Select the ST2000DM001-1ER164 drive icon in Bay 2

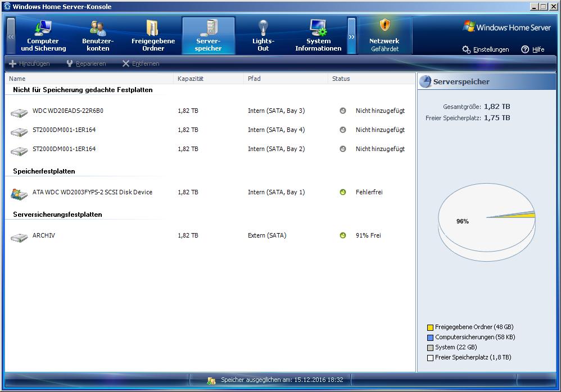click(19, 151)
